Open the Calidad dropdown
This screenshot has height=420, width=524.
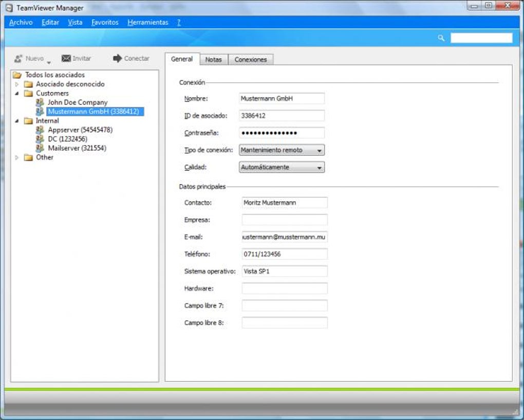point(282,167)
